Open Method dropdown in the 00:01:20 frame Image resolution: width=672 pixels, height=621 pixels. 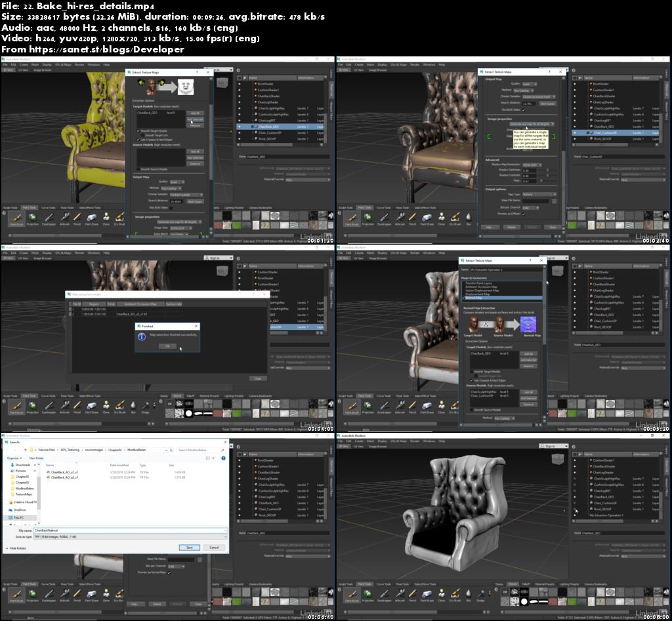(x=171, y=188)
